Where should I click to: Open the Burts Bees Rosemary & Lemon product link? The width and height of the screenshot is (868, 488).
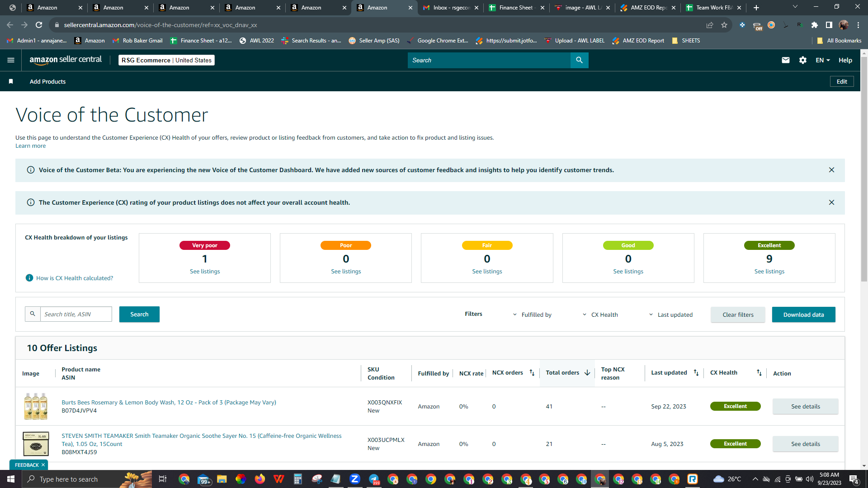click(169, 402)
